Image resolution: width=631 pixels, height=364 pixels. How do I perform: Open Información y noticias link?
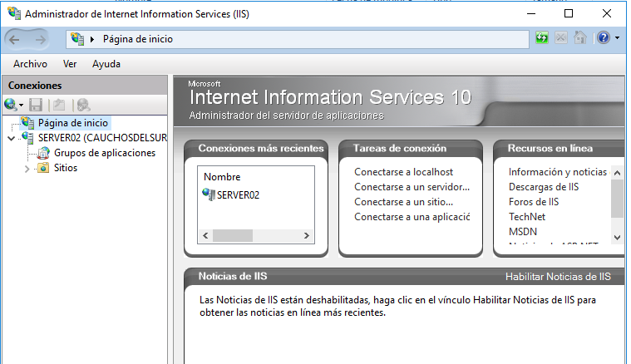557,172
